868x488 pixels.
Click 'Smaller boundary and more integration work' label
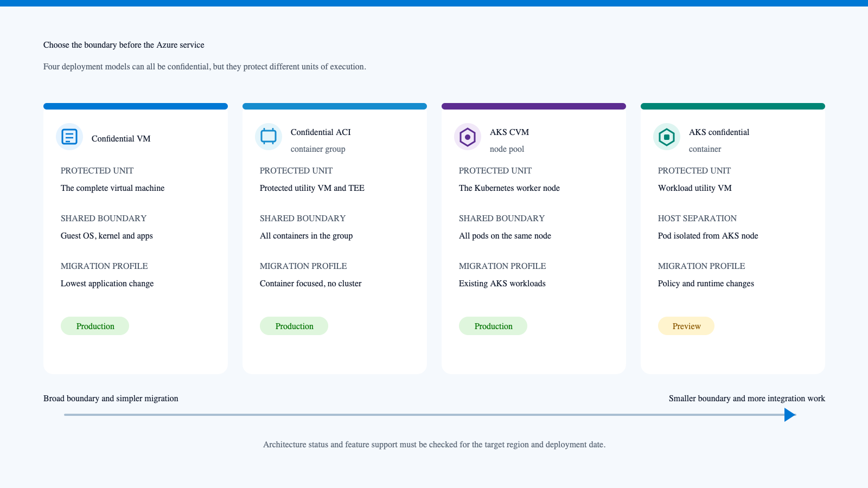click(747, 399)
